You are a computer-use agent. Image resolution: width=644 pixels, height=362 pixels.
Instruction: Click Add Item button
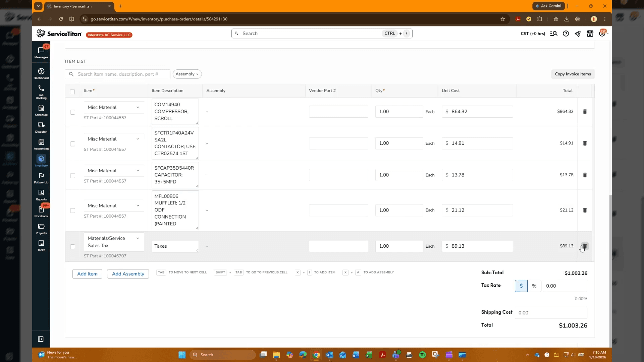click(x=87, y=274)
